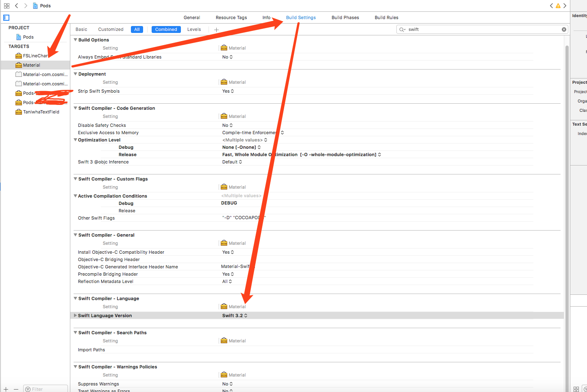Open the Info tab

(x=266, y=17)
